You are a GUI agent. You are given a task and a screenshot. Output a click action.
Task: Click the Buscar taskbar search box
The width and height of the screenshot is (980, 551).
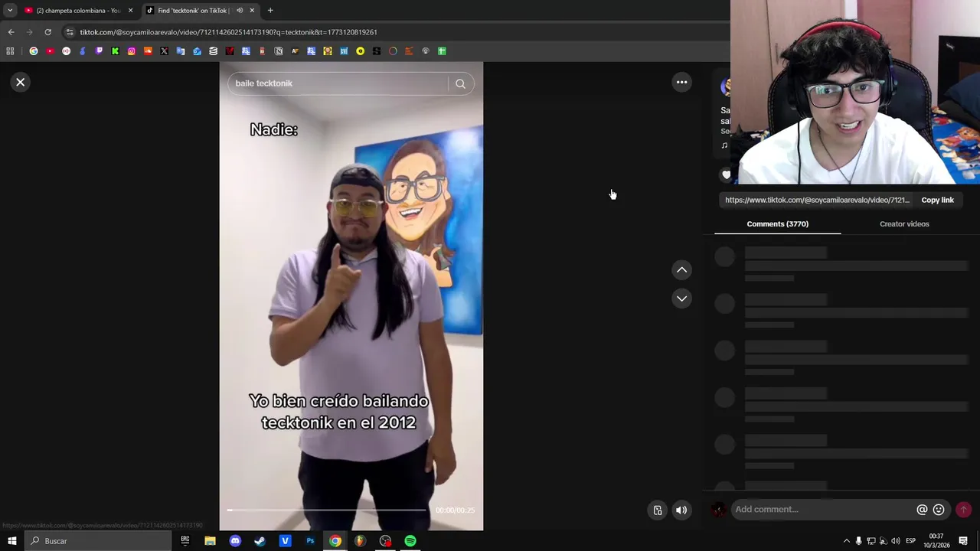tap(98, 541)
